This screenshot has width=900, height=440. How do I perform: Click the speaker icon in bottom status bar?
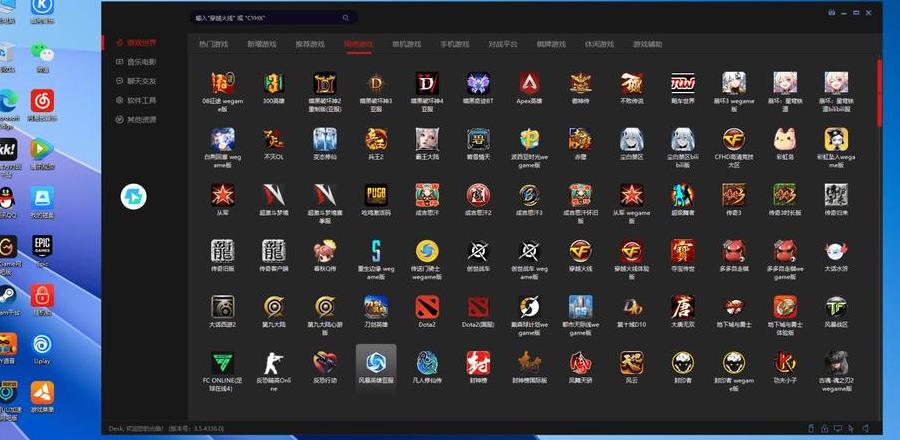pos(865,429)
